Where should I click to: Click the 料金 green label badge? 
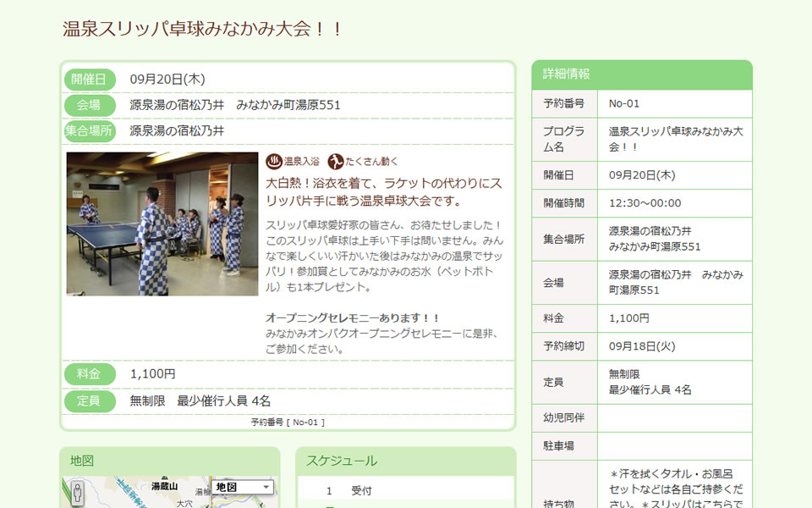point(89,373)
